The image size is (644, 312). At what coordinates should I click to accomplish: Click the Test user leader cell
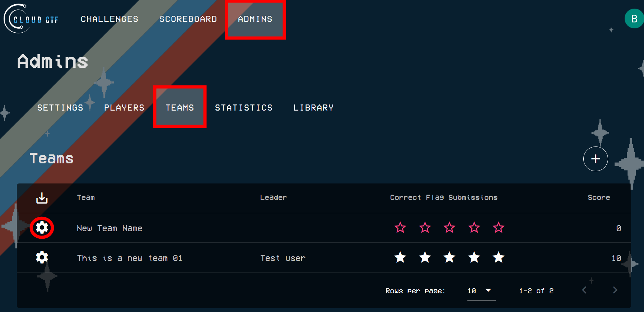[283, 258]
